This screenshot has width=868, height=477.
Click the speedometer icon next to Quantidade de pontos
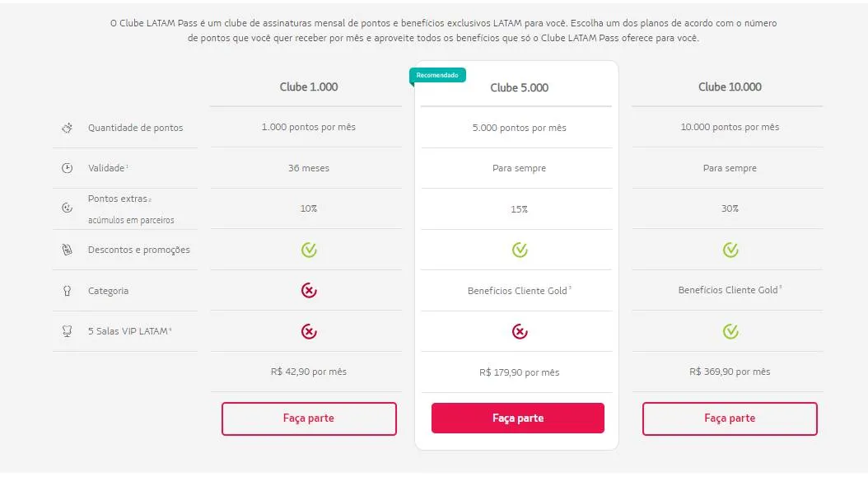click(67, 128)
